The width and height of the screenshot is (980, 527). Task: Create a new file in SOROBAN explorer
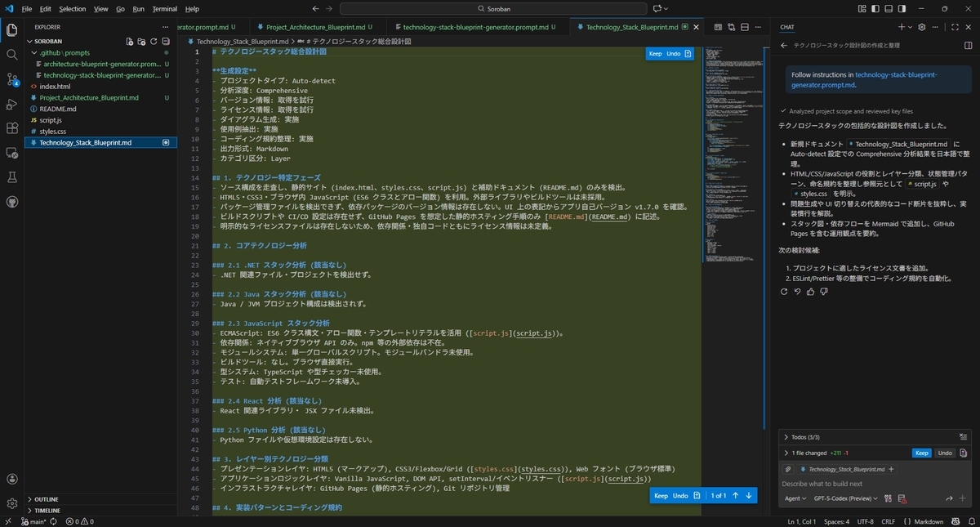click(129, 41)
